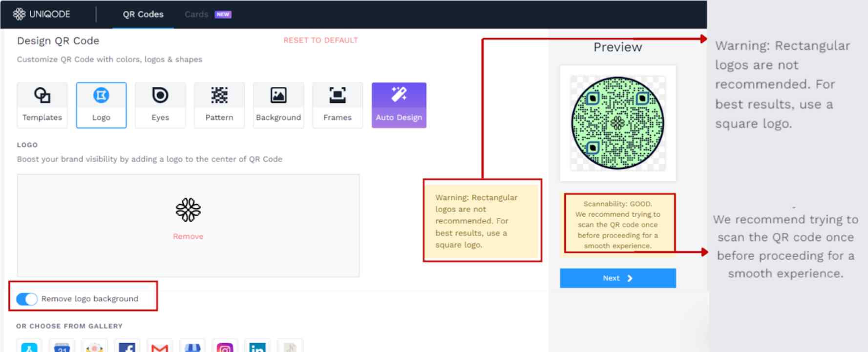Select the Logo design option
The height and width of the screenshot is (352, 868).
tap(101, 105)
